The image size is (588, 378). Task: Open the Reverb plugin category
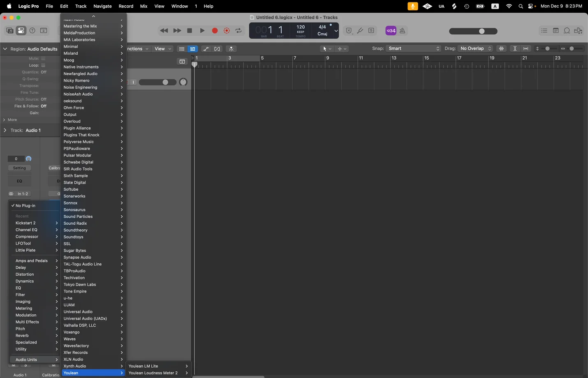click(x=35, y=336)
